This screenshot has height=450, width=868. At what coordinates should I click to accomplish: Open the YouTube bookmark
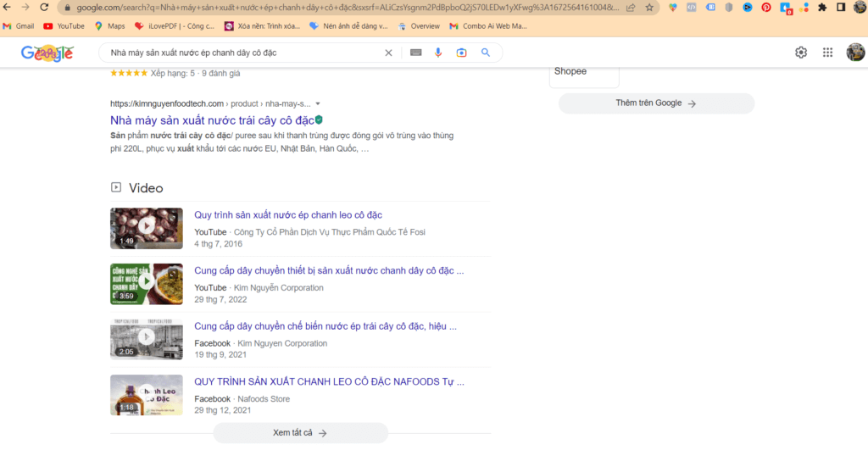click(64, 26)
